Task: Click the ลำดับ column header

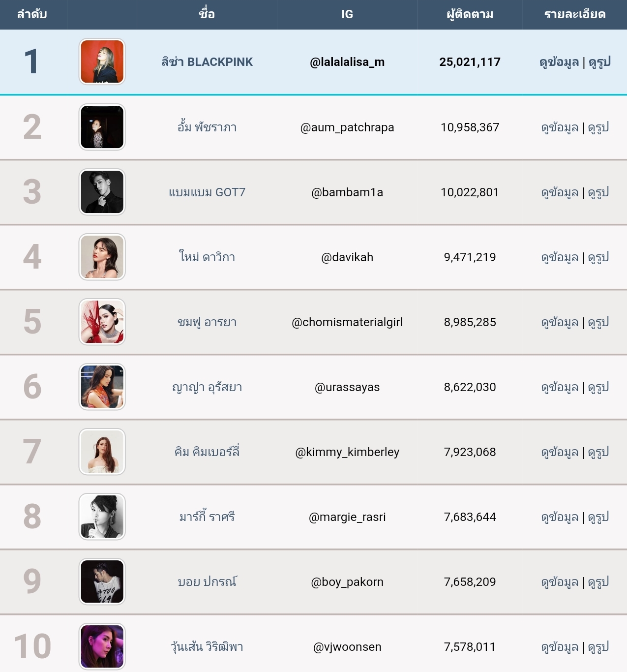Action: pyautogui.click(x=32, y=14)
